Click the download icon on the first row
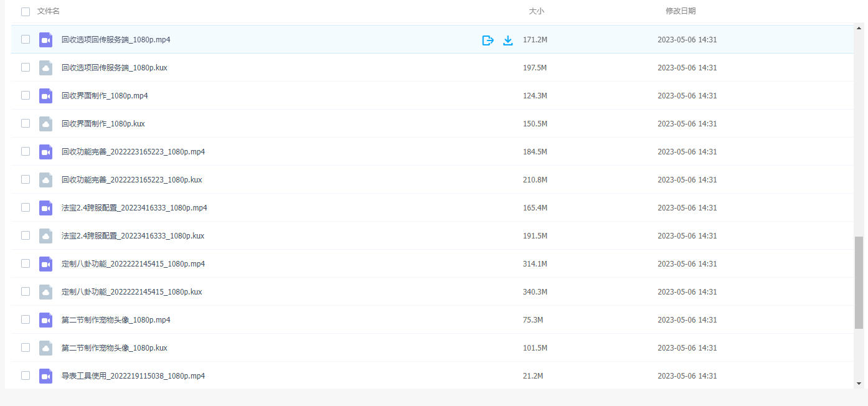 click(507, 40)
